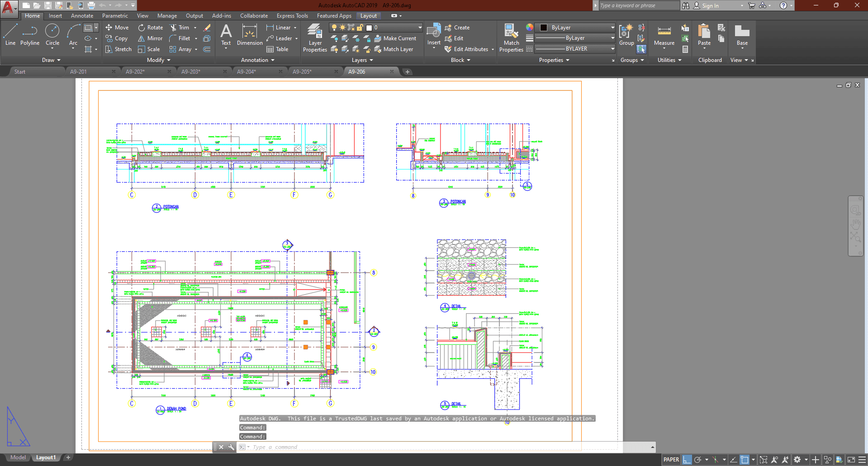Expand the Modify panel
The width and height of the screenshot is (868, 466).
click(158, 60)
